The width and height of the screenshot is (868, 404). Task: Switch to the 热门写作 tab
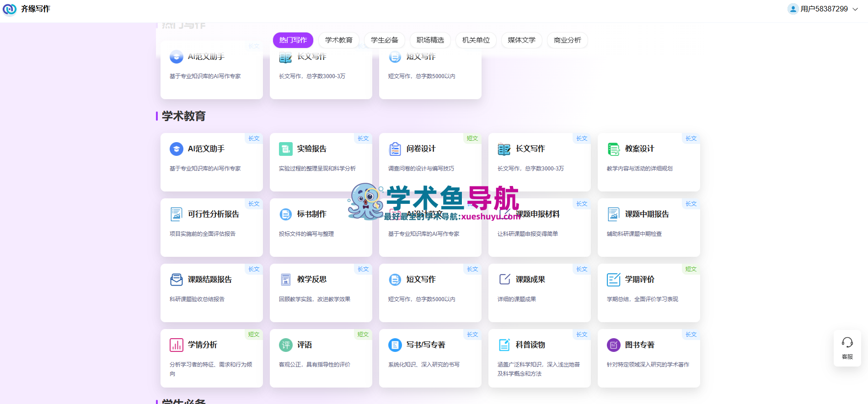coord(293,40)
